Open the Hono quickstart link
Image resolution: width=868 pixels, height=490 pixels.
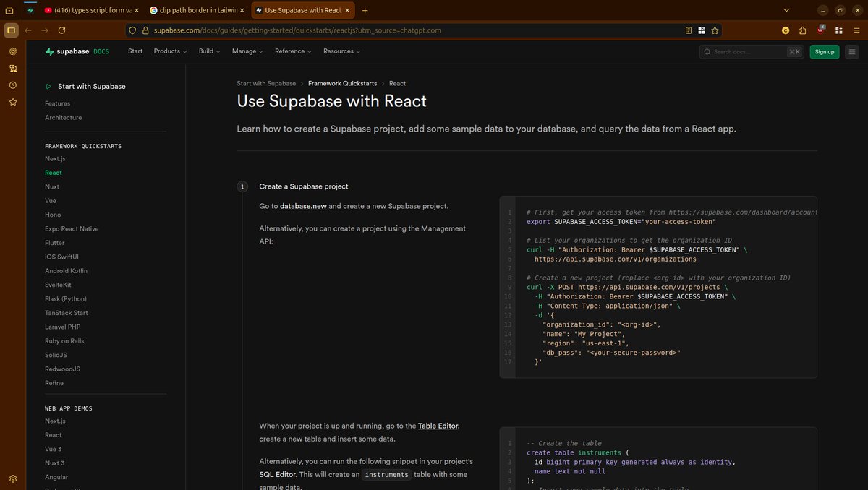coord(53,215)
